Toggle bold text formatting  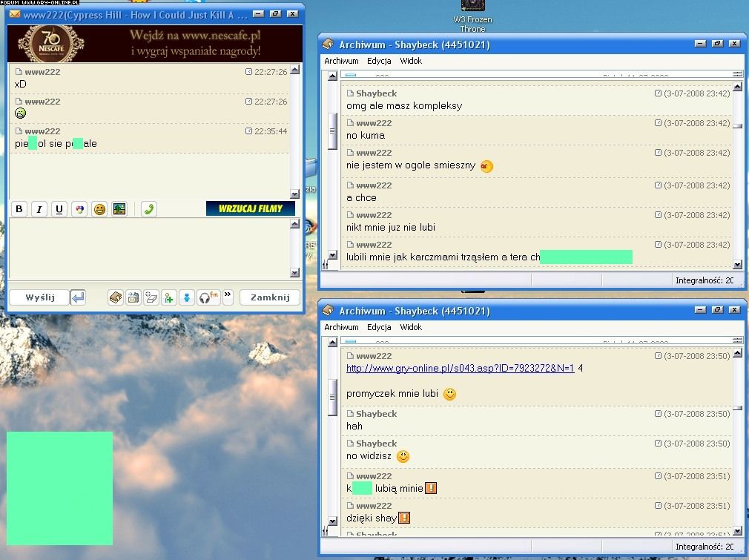pyautogui.click(x=19, y=209)
